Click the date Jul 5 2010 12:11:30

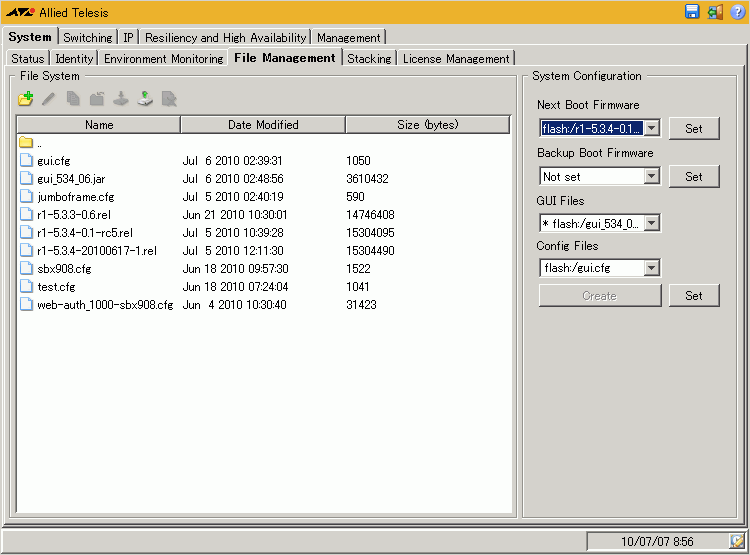(233, 251)
